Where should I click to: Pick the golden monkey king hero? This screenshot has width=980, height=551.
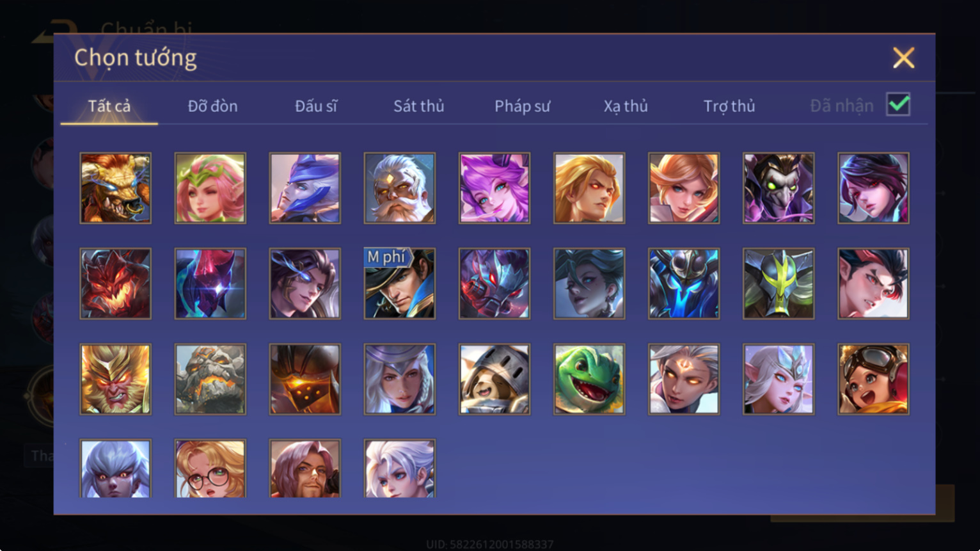(116, 379)
